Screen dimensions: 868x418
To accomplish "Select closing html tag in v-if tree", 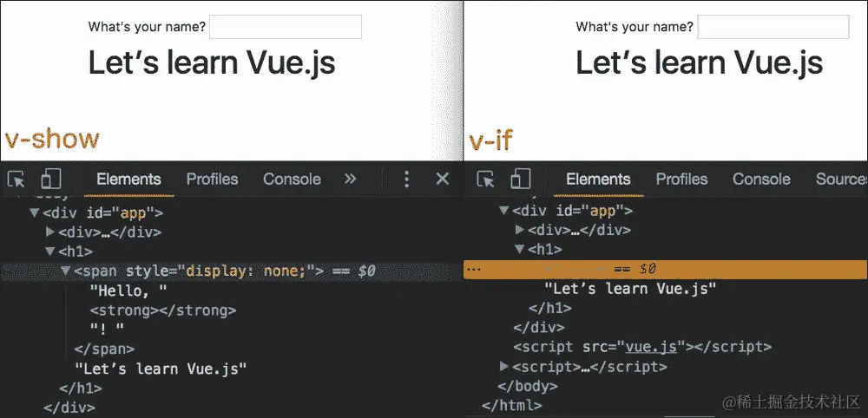I will coord(512,405).
